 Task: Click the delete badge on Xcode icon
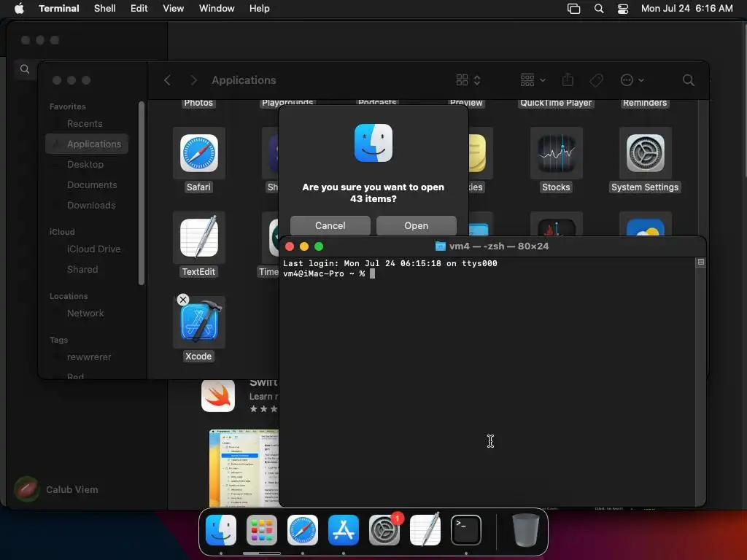(x=183, y=300)
